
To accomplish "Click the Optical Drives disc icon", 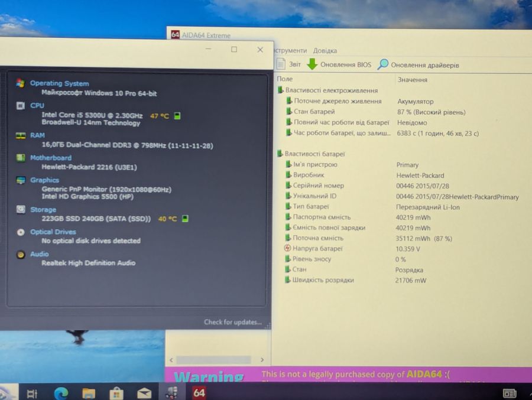I will pyautogui.click(x=21, y=232).
